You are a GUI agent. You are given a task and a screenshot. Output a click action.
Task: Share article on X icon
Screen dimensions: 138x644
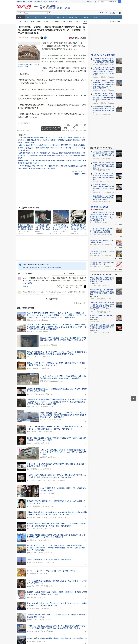tap(42, 38)
